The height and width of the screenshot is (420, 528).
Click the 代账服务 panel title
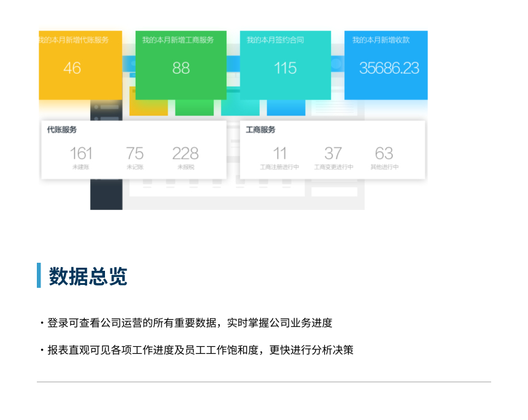click(62, 130)
